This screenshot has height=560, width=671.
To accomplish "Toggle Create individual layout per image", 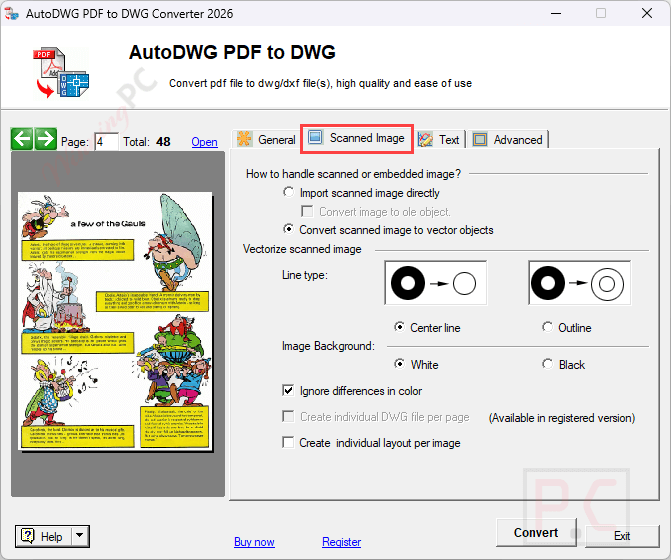I will (x=288, y=442).
